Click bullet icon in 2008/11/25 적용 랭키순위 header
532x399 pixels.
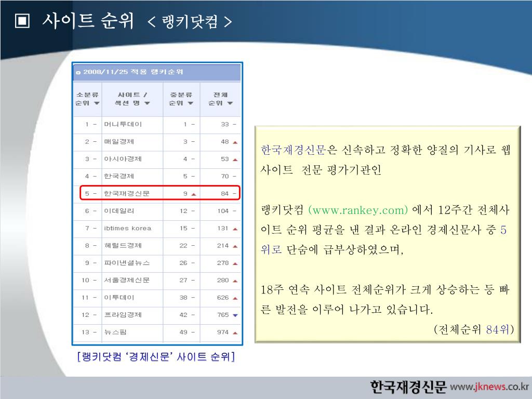coord(78,73)
